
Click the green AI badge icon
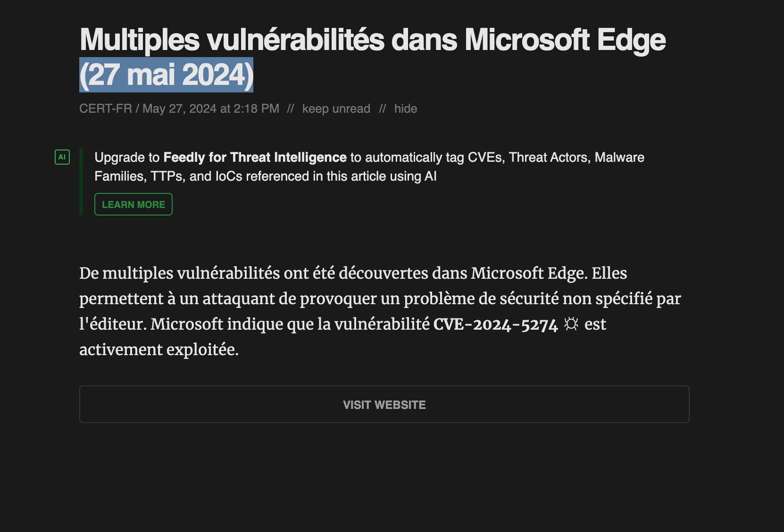tap(62, 157)
